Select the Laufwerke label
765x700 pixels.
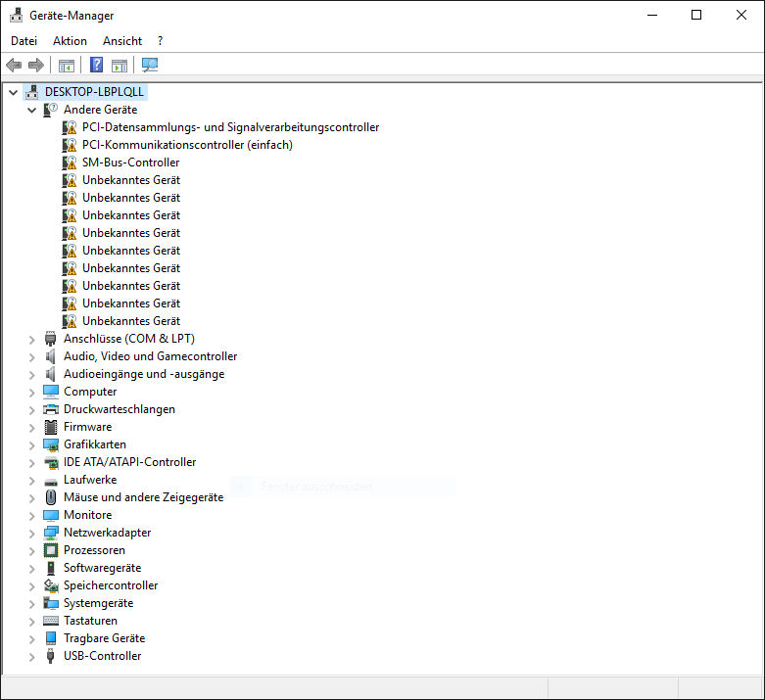(x=90, y=480)
